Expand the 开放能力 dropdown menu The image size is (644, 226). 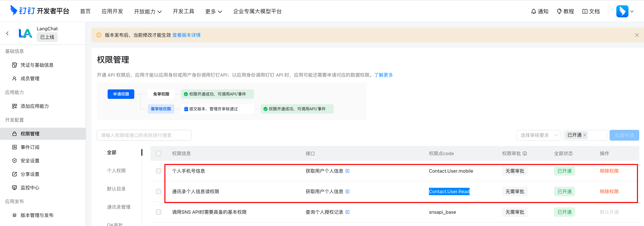click(148, 11)
